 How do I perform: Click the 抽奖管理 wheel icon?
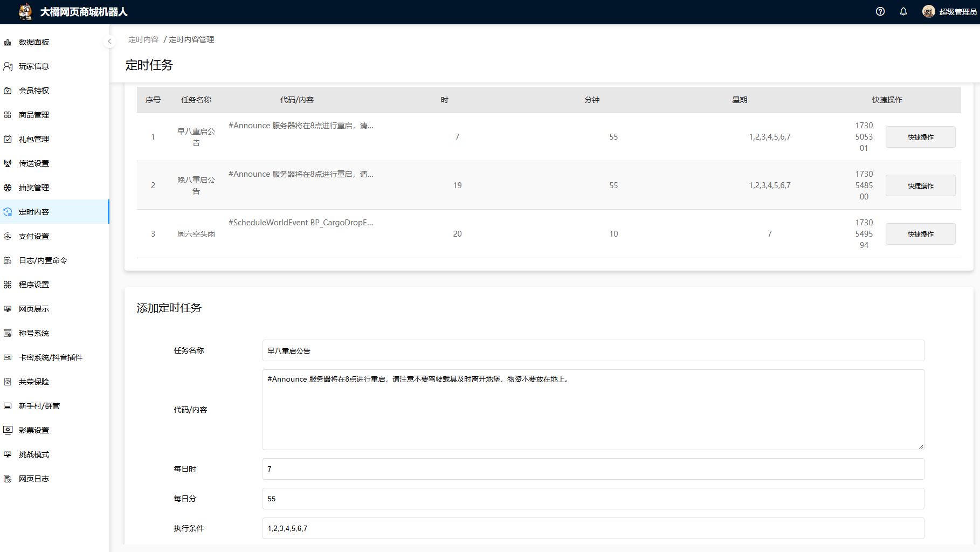[x=8, y=188]
